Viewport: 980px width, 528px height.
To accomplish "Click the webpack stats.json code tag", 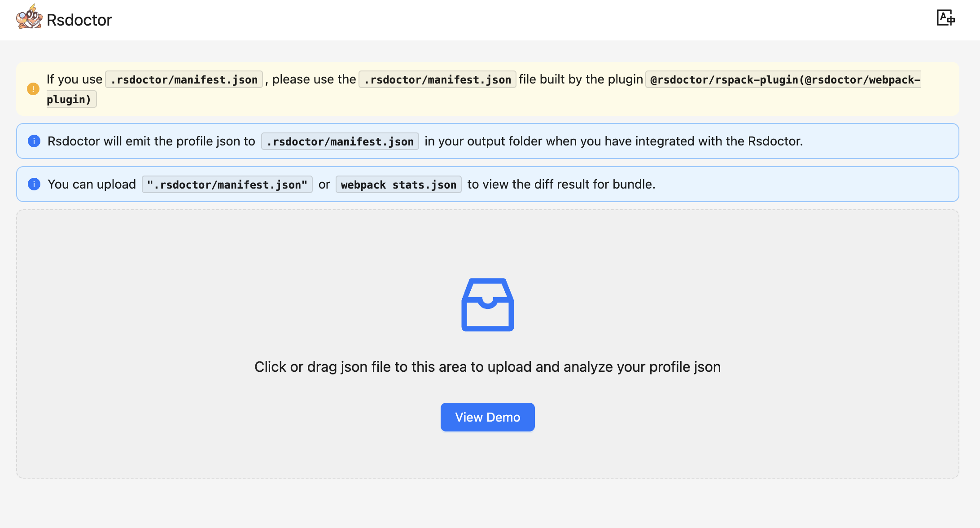I will (x=398, y=185).
